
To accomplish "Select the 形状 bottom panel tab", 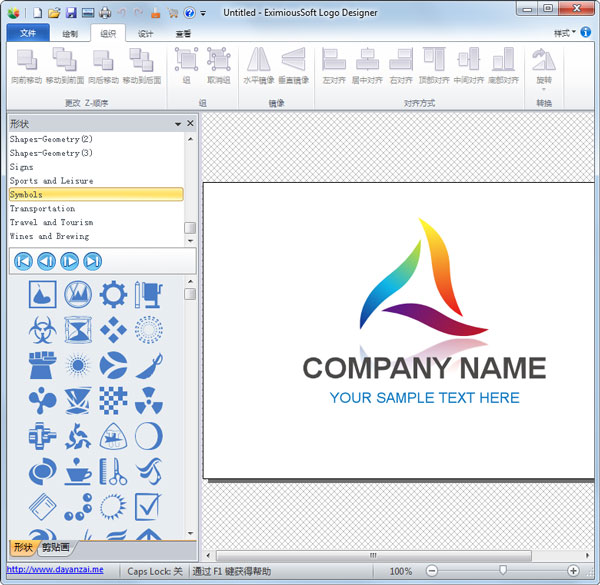I will coord(23,547).
